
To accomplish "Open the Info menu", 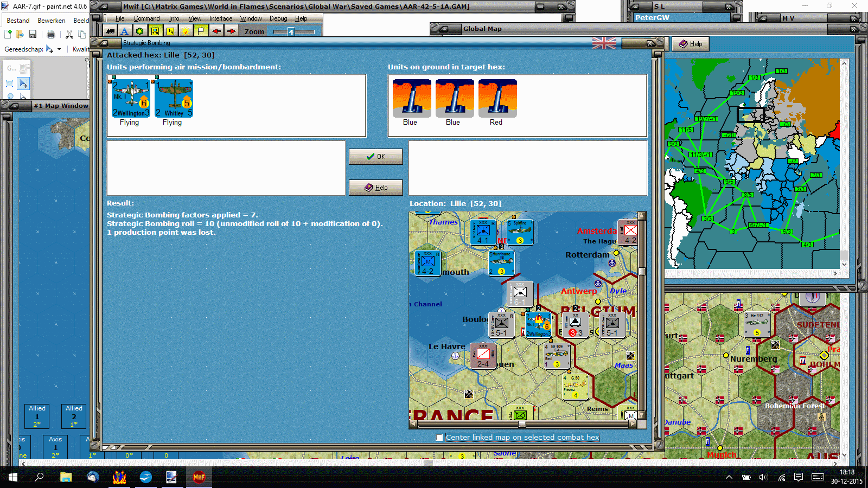I will [x=174, y=18].
